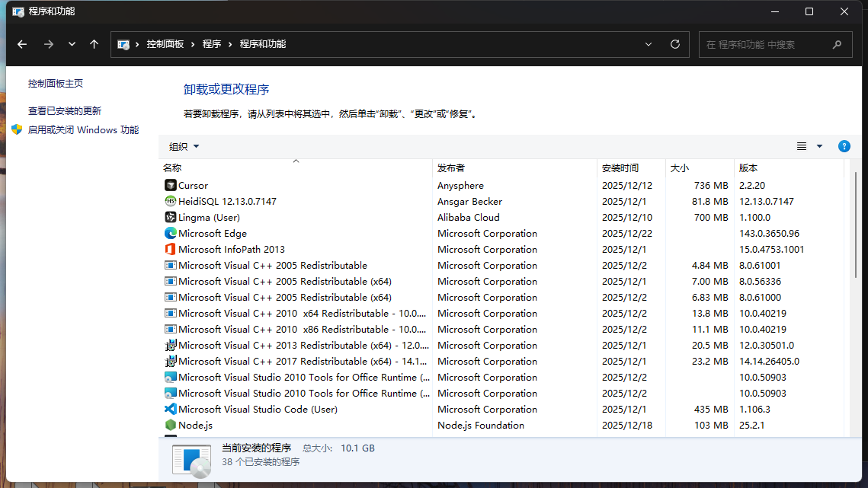Image resolution: width=868 pixels, height=488 pixels.
Task: Select the Visual Studio Code icon
Action: pos(170,409)
